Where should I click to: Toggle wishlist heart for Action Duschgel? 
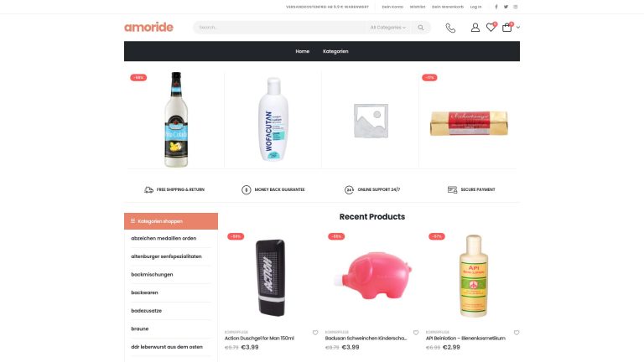(x=315, y=333)
